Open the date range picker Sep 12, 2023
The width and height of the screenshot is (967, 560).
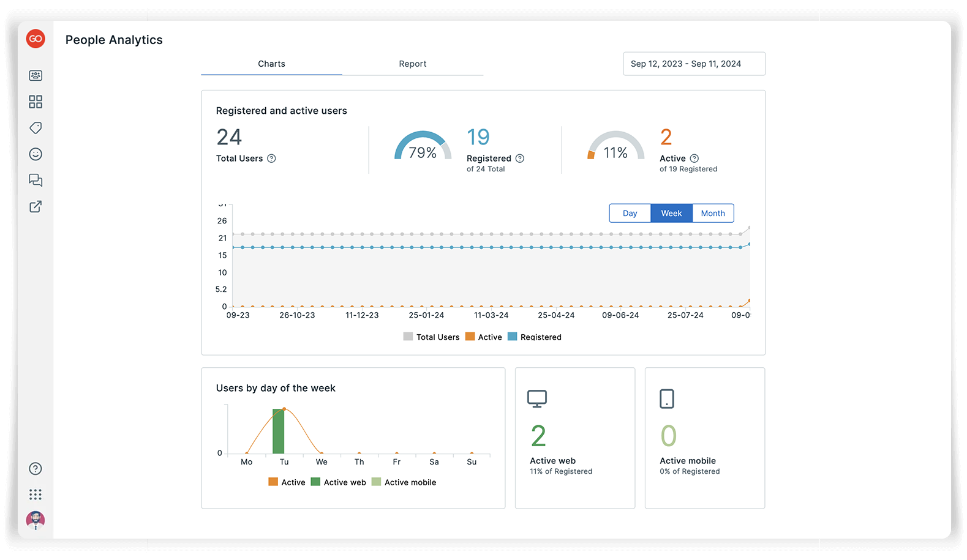pyautogui.click(x=694, y=64)
